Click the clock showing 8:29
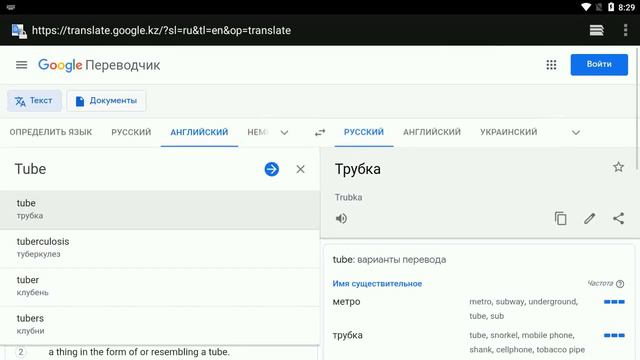The height and width of the screenshot is (360, 640). click(x=627, y=7)
